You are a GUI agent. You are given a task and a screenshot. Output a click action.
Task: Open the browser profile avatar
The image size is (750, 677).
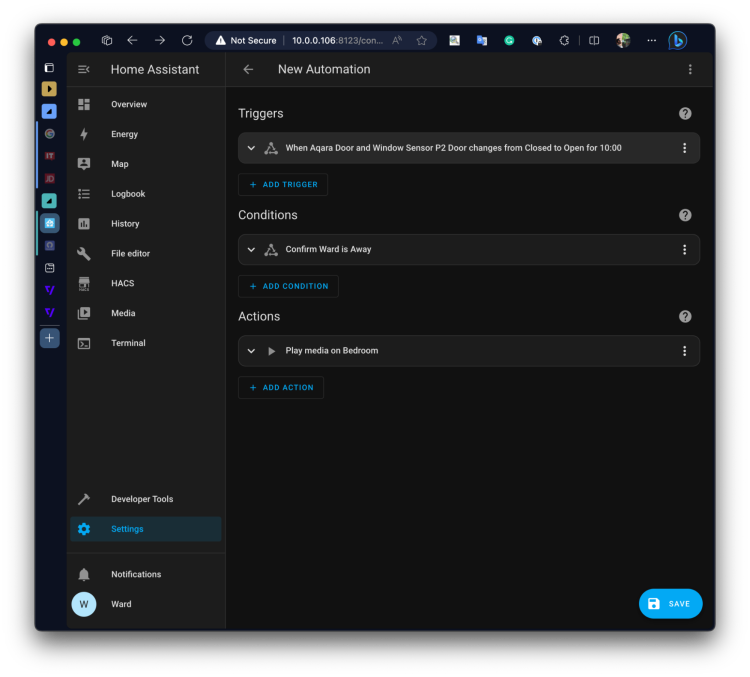pyautogui.click(x=623, y=41)
